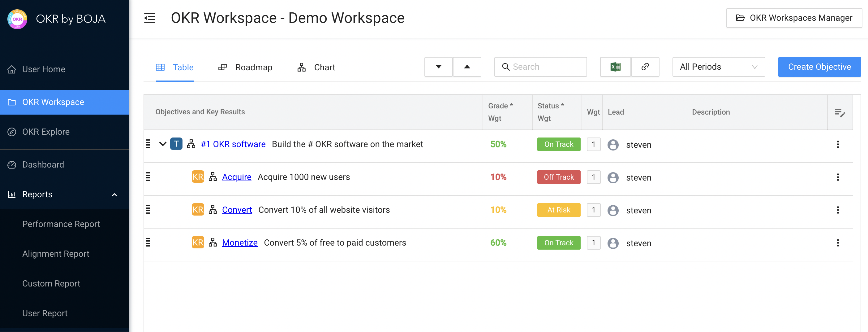Viewport: 868px width, 332px height.
Task: Open the Convert key result link
Action: coord(237,210)
